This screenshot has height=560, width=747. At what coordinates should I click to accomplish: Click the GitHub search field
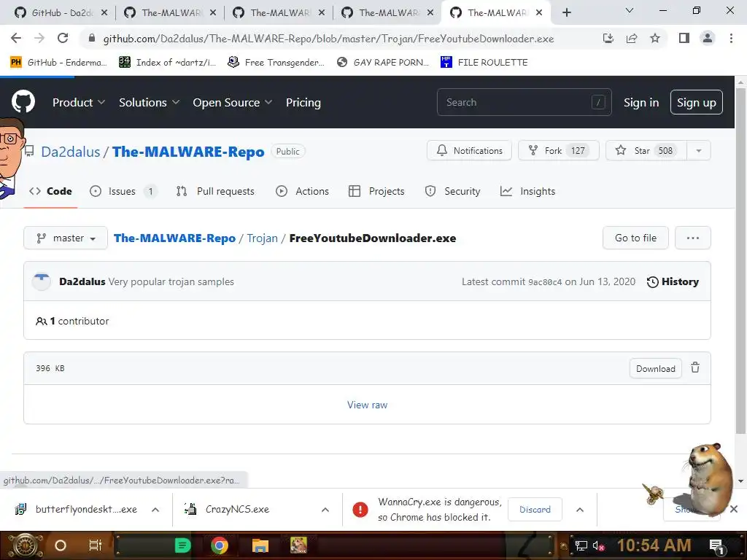tap(524, 102)
